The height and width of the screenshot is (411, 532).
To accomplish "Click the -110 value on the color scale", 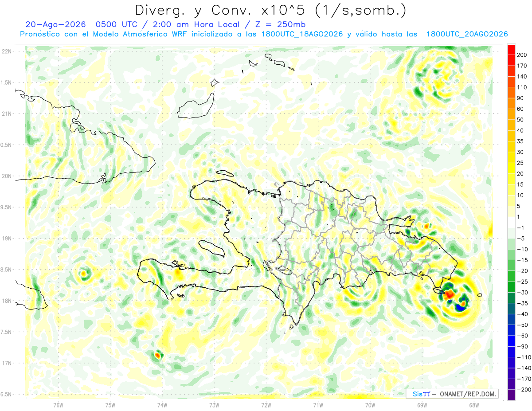I will [x=524, y=357].
